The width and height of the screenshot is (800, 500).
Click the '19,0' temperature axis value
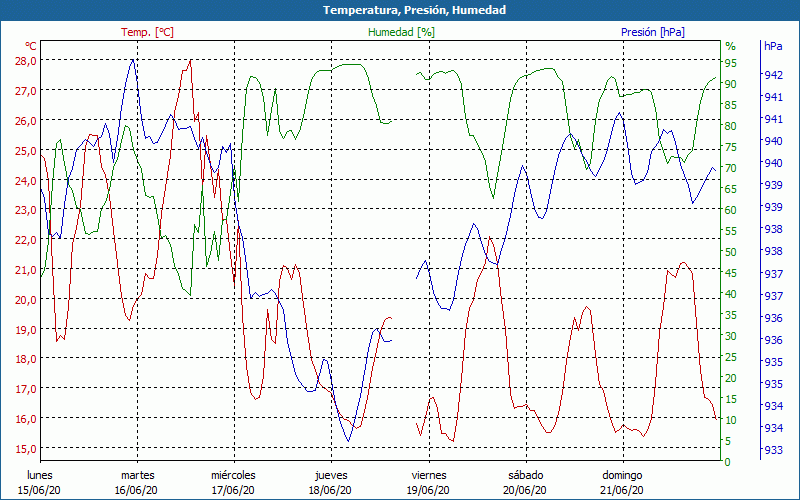[x=26, y=330]
